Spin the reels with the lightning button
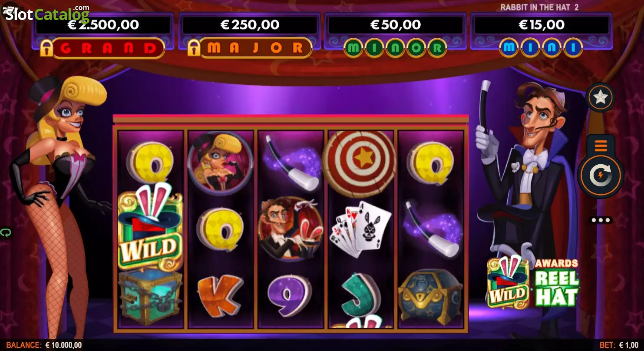The height and width of the screenshot is (351, 644). (600, 175)
